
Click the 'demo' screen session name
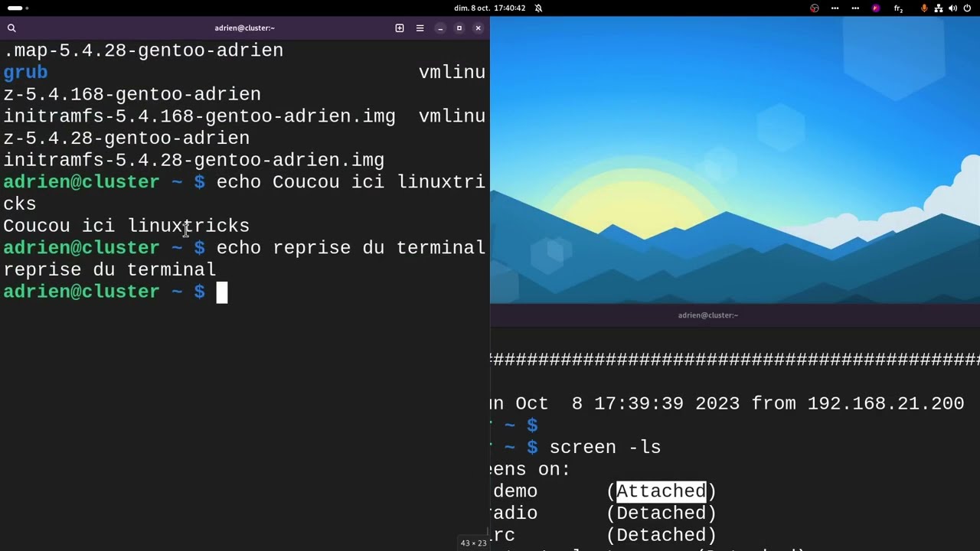click(515, 491)
